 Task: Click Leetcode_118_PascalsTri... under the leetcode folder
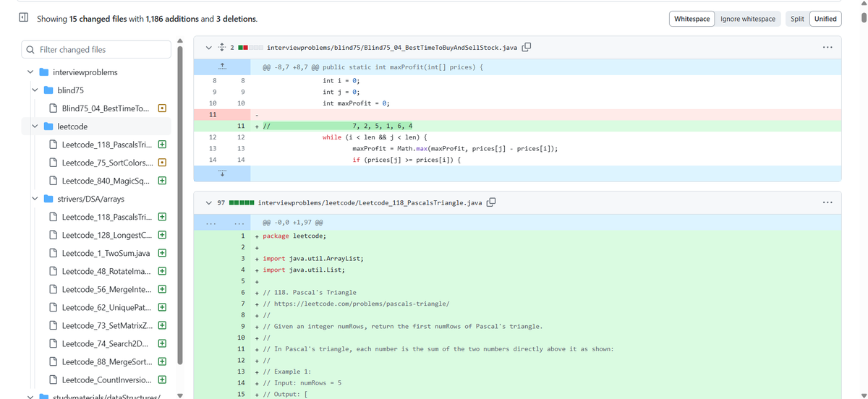[x=106, y=145]
